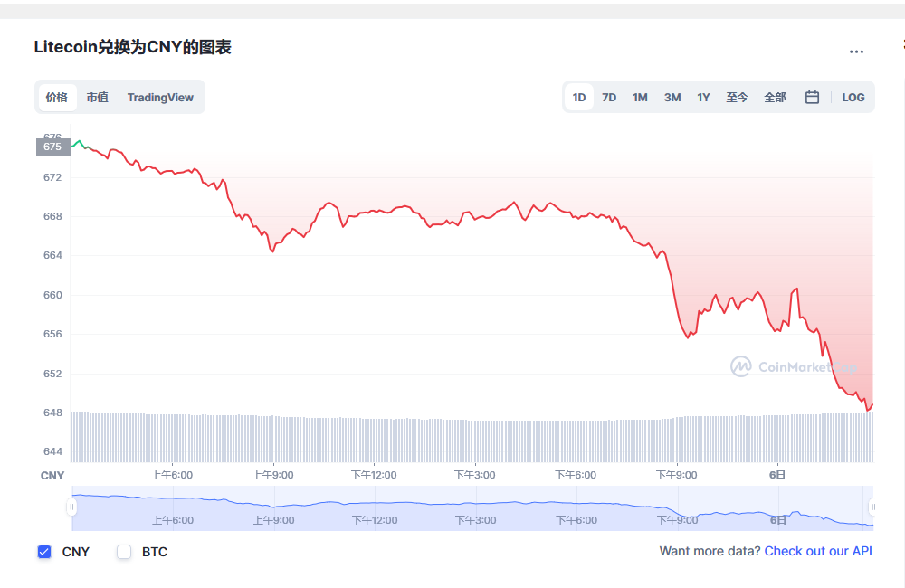This screenshot has width=905, height=588.
Task: Select the 3M time range
Action: point(672,98)
